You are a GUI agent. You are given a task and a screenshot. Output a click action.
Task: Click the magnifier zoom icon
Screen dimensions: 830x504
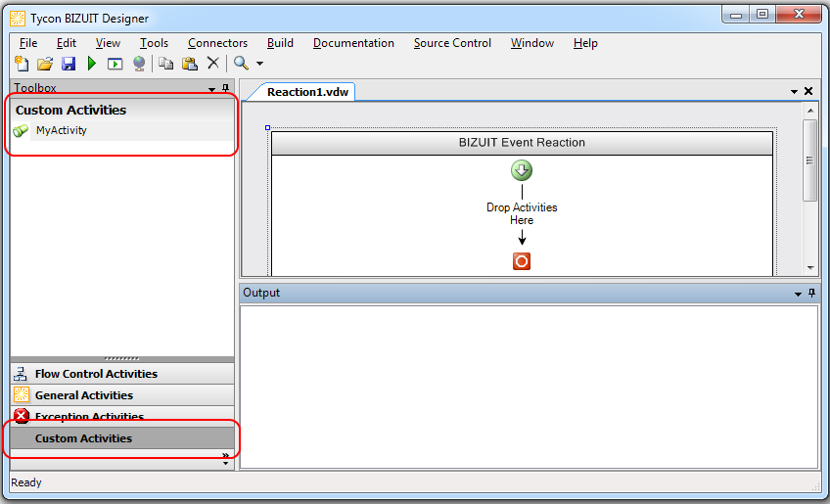click(x=241, y=63)
